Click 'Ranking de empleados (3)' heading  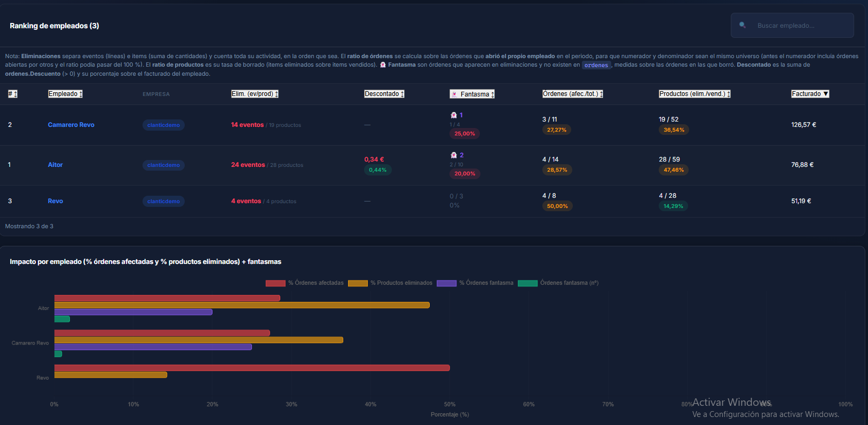click(54, 26)
